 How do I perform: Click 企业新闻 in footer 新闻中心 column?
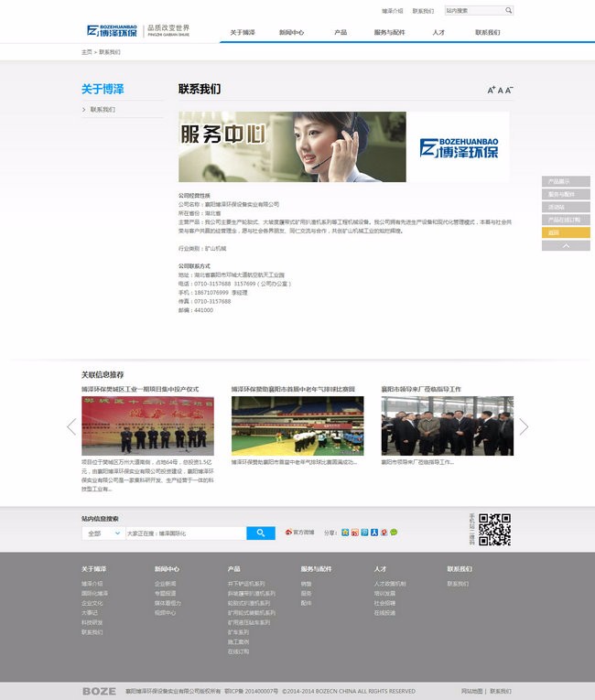[166, 584]
